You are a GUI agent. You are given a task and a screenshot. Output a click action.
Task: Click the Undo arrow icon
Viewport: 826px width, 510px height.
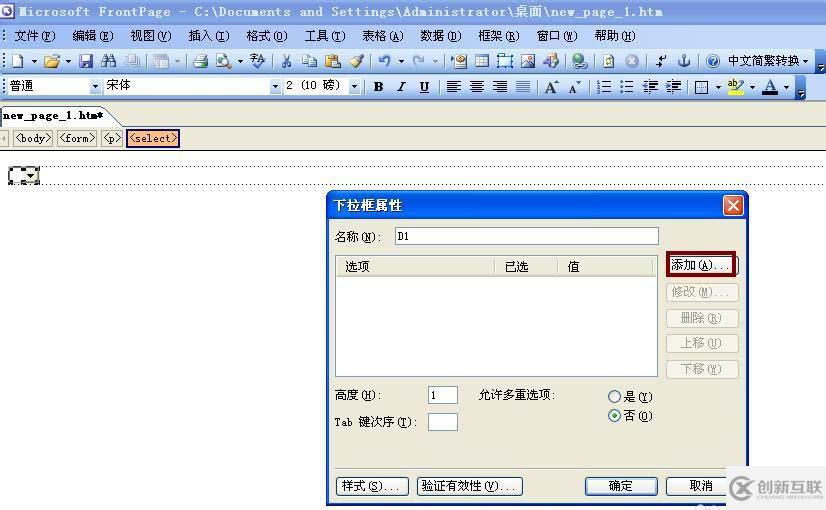pyautogui.click(x=385, y=61)
